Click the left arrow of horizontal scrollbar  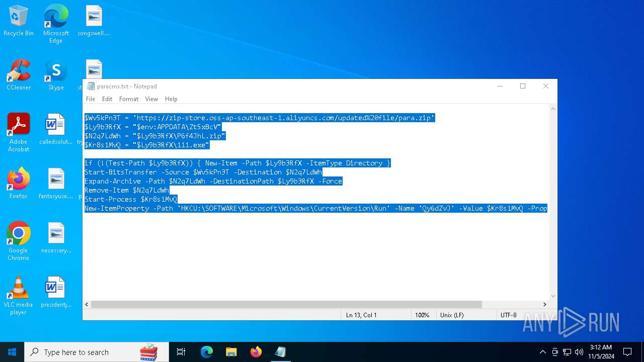87,304
